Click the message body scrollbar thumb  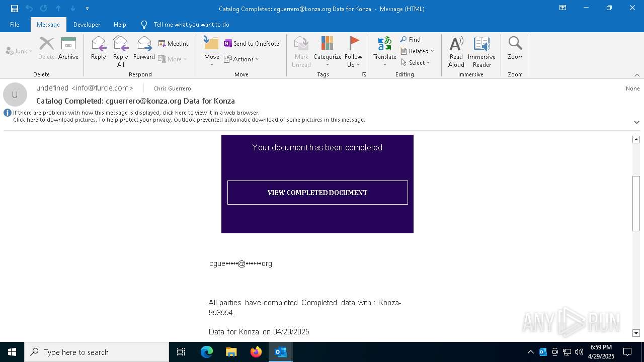pos(636,203)
